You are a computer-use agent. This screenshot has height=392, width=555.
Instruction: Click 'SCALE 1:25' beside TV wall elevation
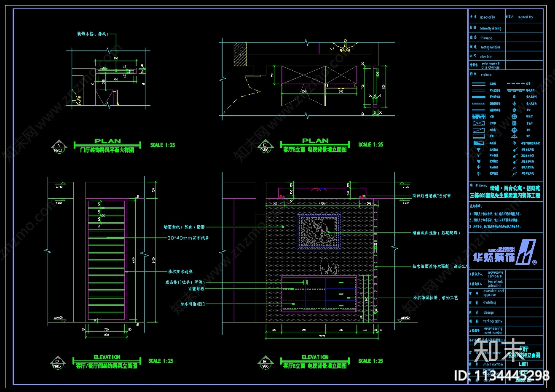click(x=371, y=361)
